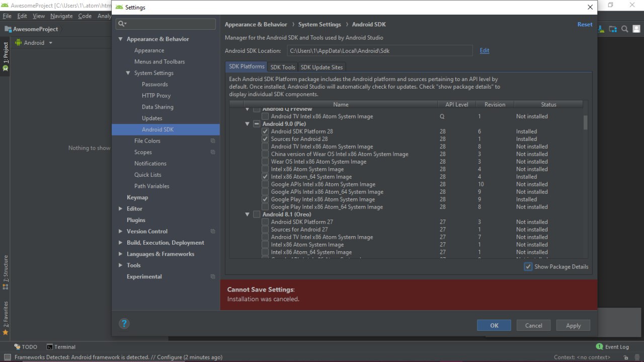Click the Edit link for SDK location
This screenshot has height=362, width=644.
click(485, 50)
